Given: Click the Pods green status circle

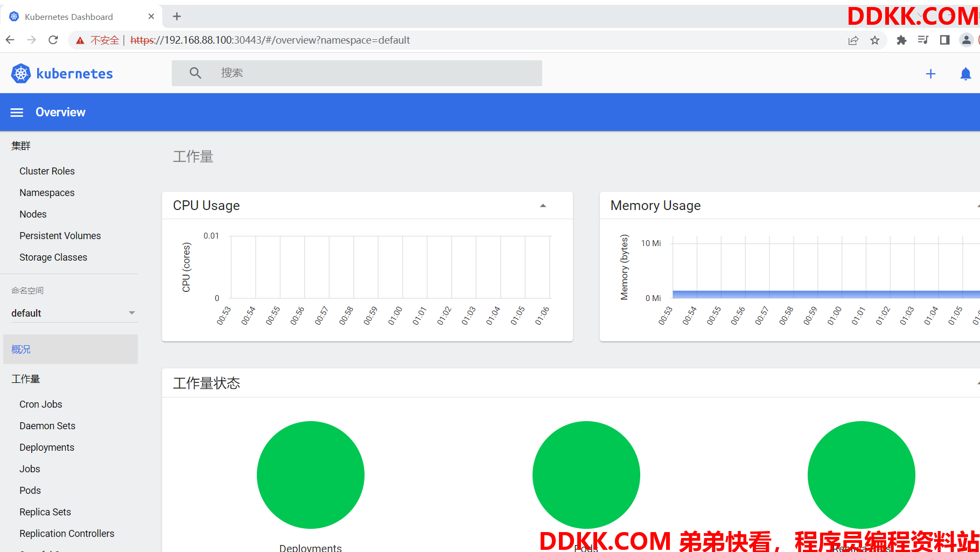Looking at the screenshot, I should [586, 475].
